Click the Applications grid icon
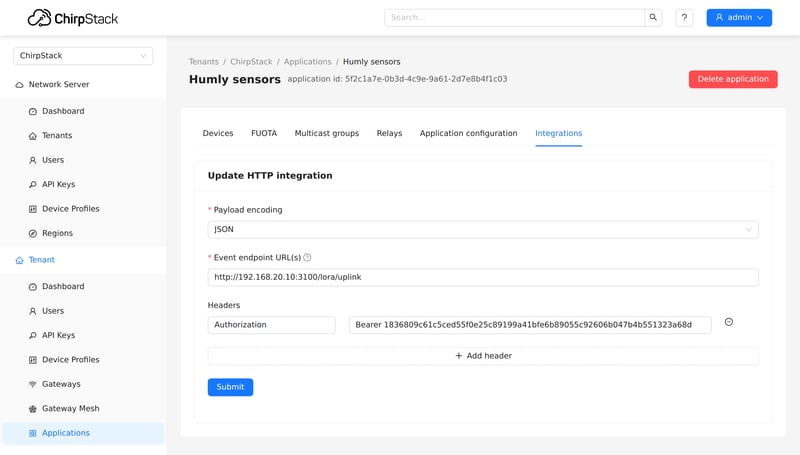This screenshot has width=800, height=455. click(x=33, y=433)
